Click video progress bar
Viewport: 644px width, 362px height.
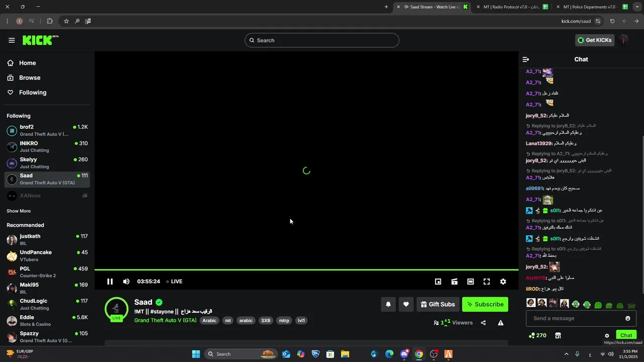[x=306, y=270]
